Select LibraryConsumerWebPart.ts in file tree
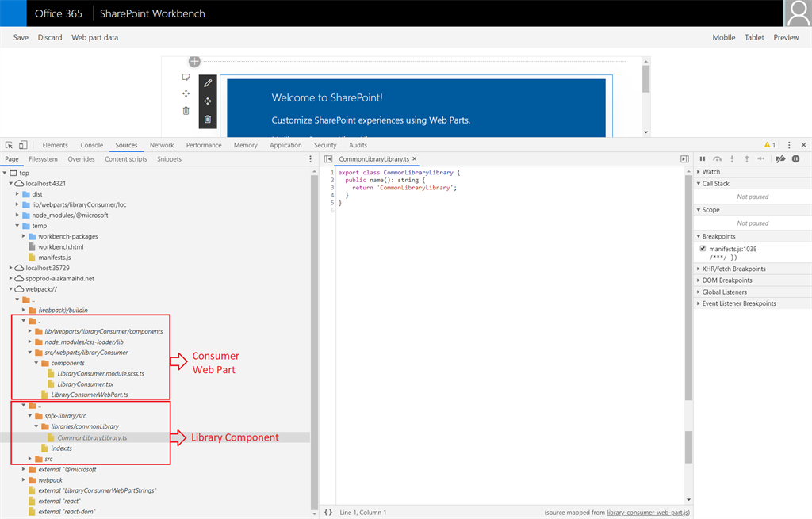Screen dimensions: 812x519 coord(89,395)
